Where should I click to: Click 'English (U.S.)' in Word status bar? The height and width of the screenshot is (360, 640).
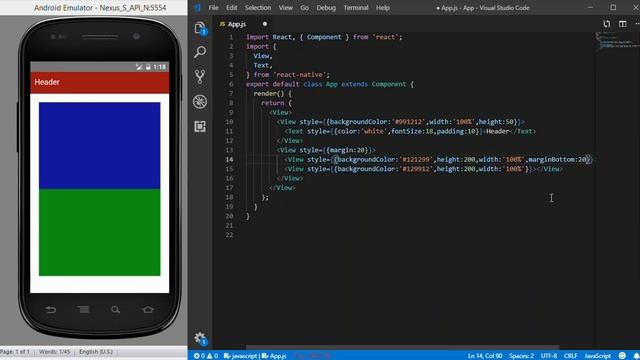(x=96, y=351)
